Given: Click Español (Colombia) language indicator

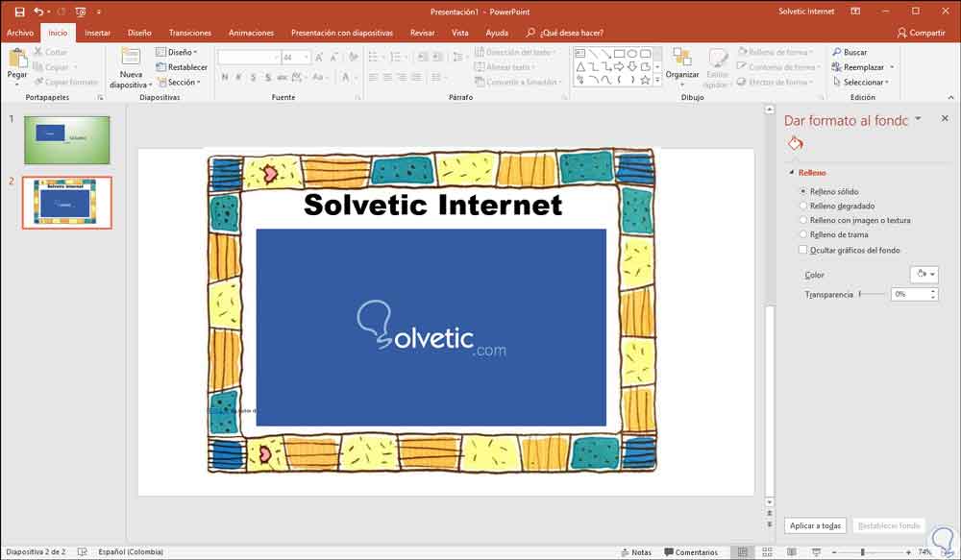Looking at the screenshot, I should pos(131,552).
